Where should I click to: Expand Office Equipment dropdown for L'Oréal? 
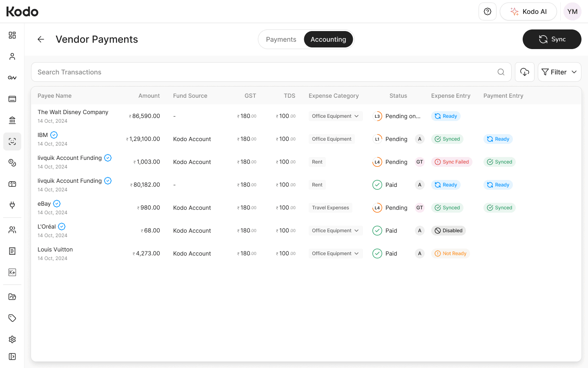(x=335, y=231)
